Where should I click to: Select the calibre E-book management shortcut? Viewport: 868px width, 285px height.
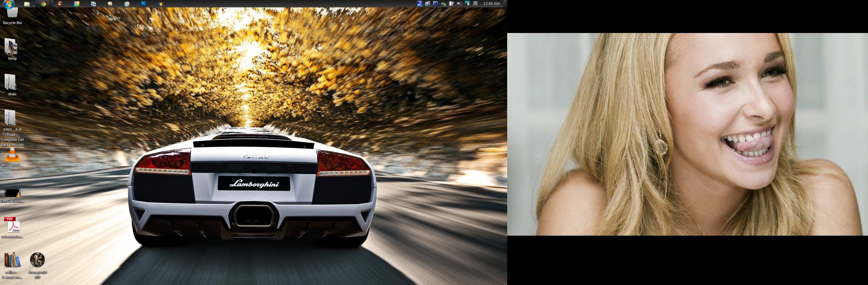(x=12, y=260)
